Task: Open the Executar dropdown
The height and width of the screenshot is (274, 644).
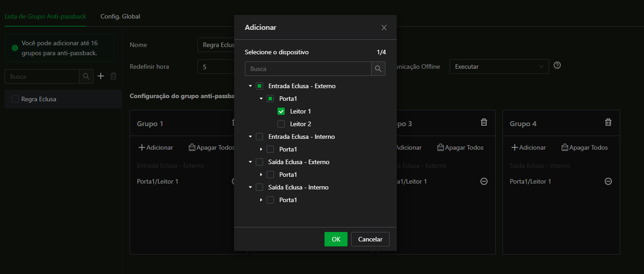Action: tap(499, 66)
